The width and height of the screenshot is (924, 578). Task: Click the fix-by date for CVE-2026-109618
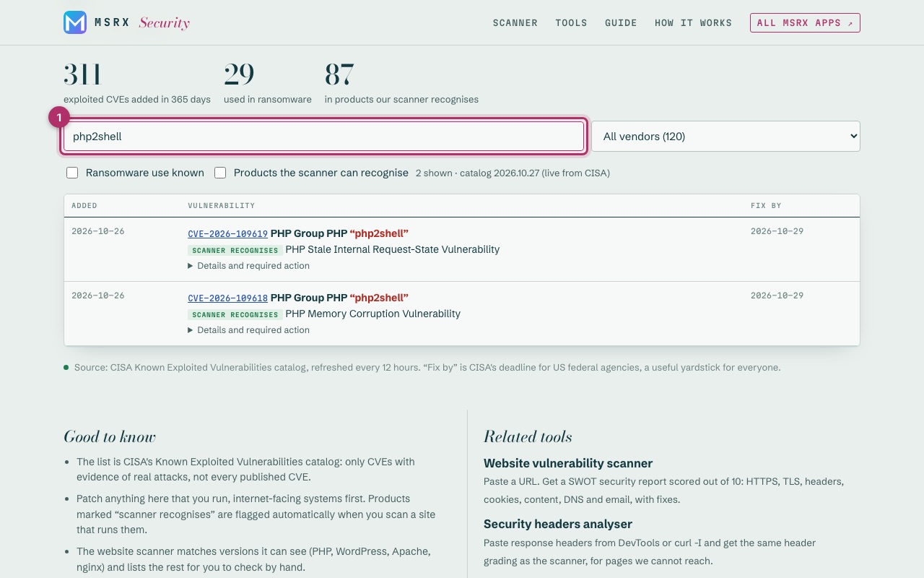pos(777,296)
